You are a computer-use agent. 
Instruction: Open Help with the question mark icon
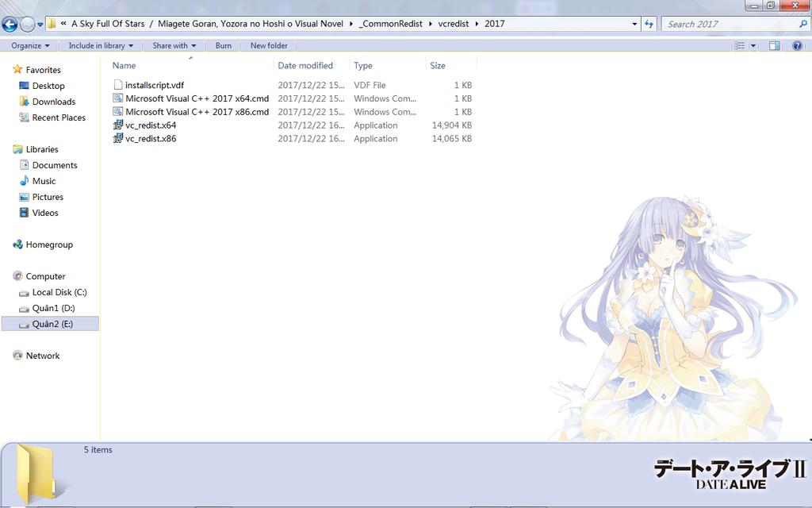pyautogui.click(x=798, y=45)
